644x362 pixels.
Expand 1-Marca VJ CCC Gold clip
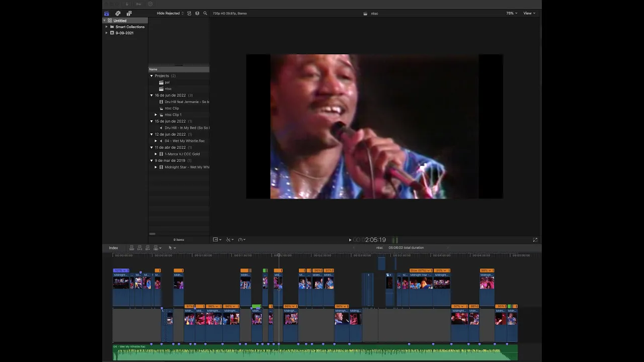(156, 154)
